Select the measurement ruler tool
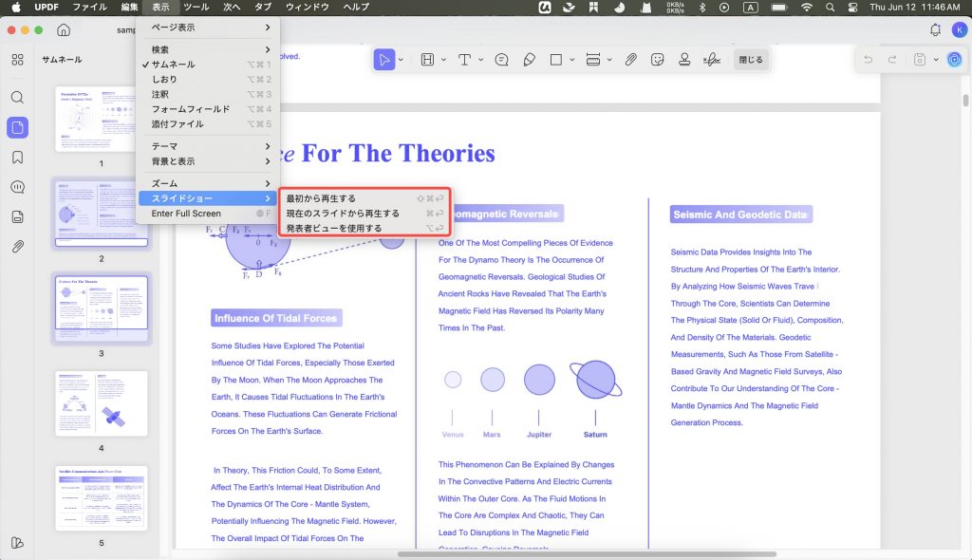Image resolution: width=972 pixels, height=560 pixels. [x=593, y=60]
